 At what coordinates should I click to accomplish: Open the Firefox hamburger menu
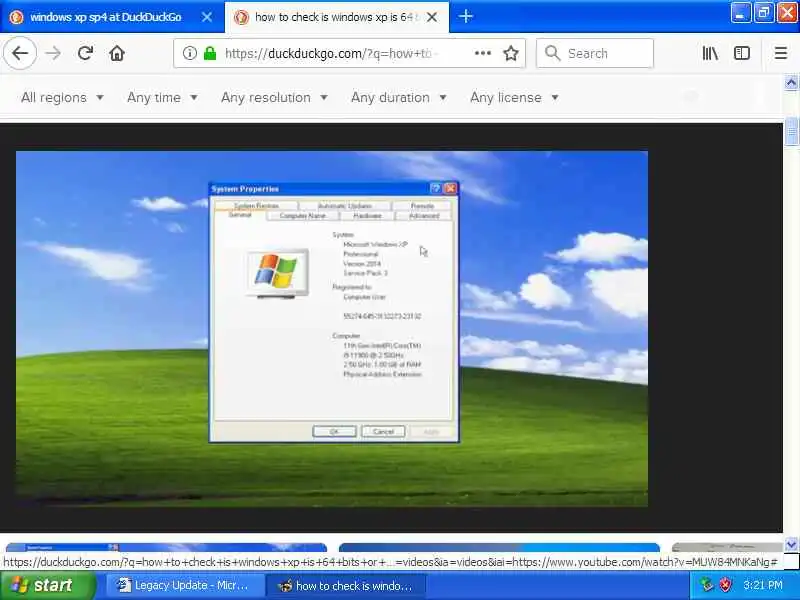click(781, 53)
